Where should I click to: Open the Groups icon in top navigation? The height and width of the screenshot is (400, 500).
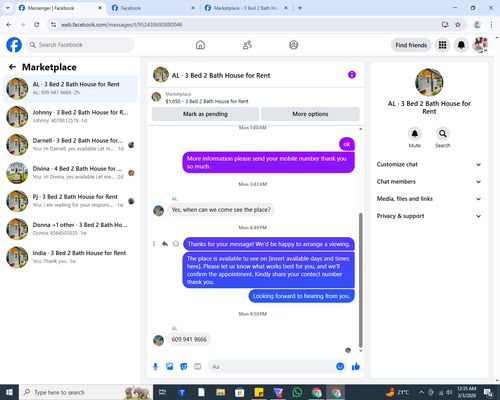294,45
